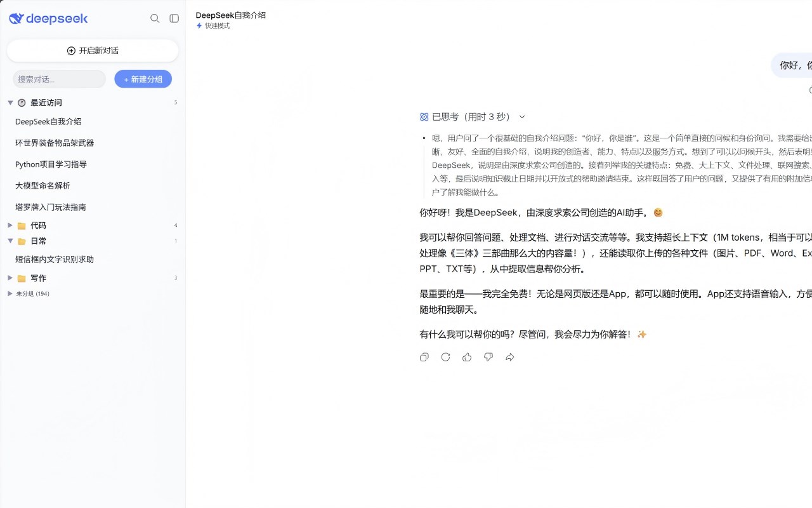
Task: Collapse the 日常 group
Action: (x=10, y=241)
